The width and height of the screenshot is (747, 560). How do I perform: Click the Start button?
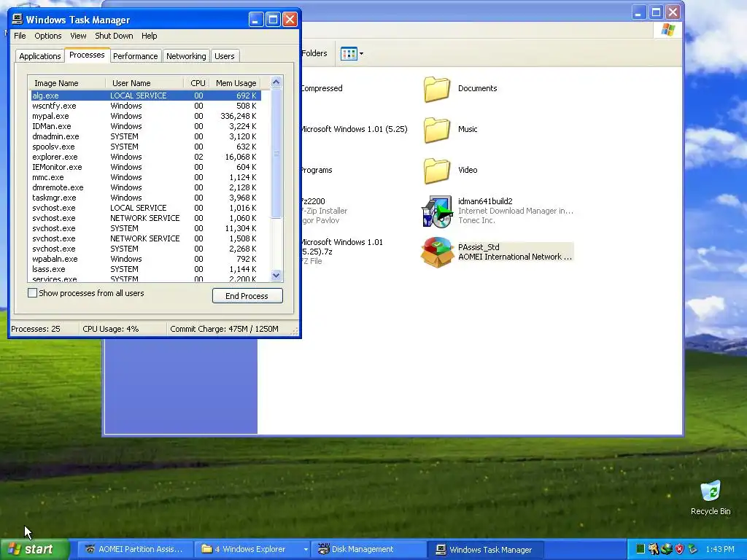coord(34,549)
